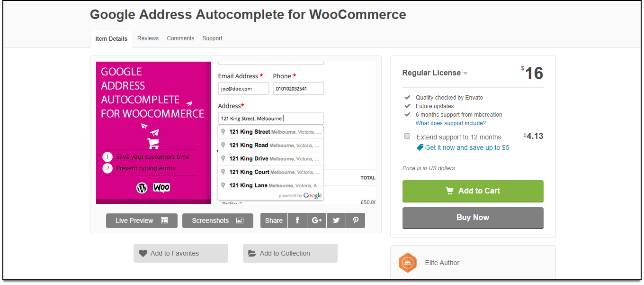Click the Elite Author badge icon
The width and height of the screenshot is (644, 285).
click(x=407, y=263)
